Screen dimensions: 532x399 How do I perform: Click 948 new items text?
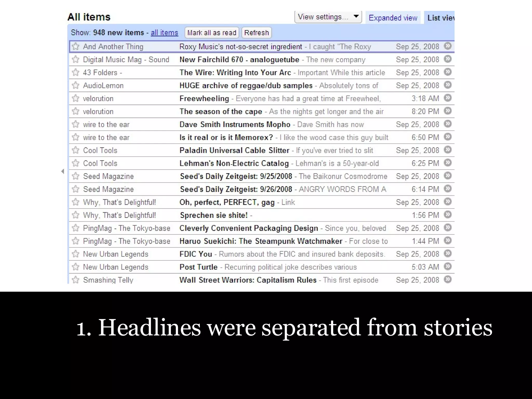[x=118, y=33]
